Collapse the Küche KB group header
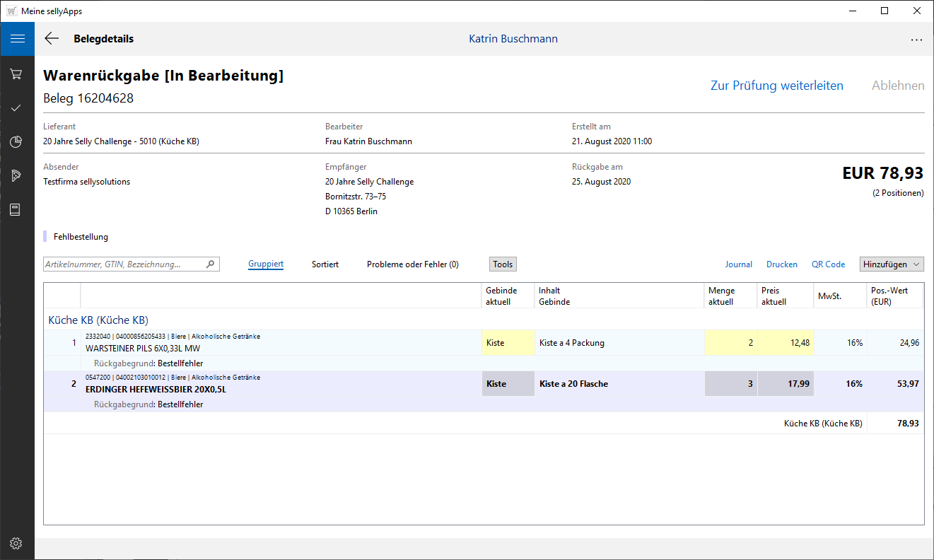 coord(98,320)
